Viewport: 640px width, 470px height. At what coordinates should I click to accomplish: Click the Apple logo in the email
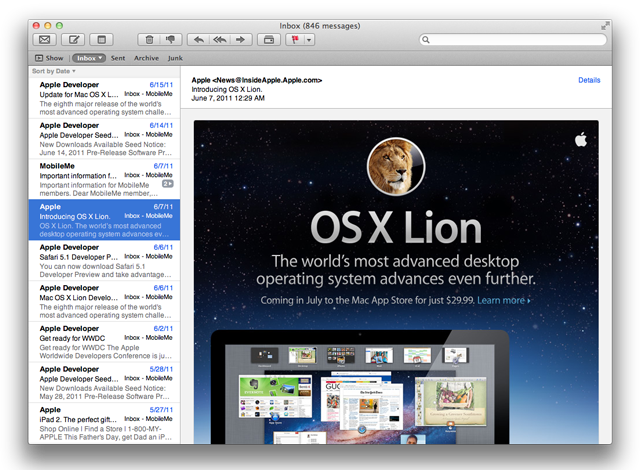581,140
